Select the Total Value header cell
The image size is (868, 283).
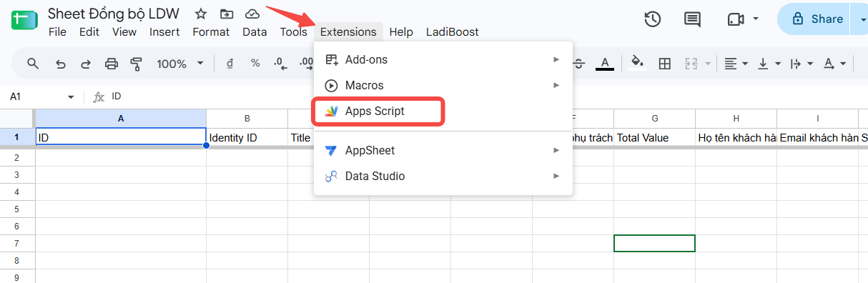click(654, 137)
